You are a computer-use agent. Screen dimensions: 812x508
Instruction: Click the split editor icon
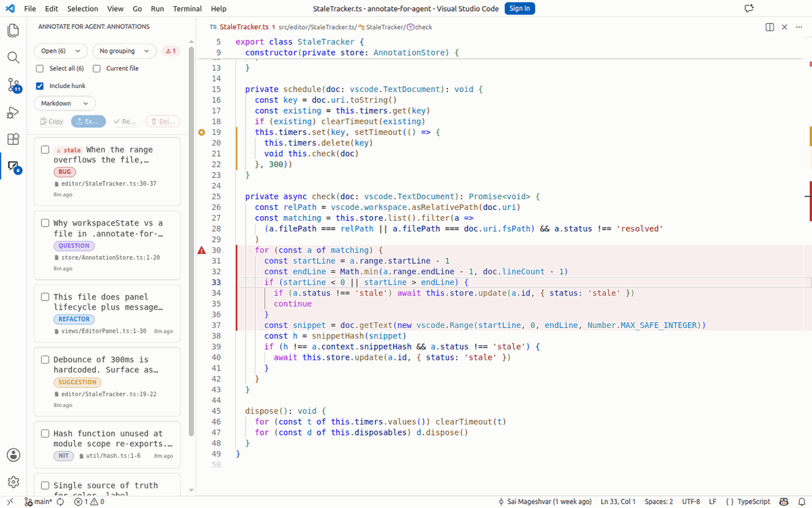pyautogui.click(x=769, y=27)
